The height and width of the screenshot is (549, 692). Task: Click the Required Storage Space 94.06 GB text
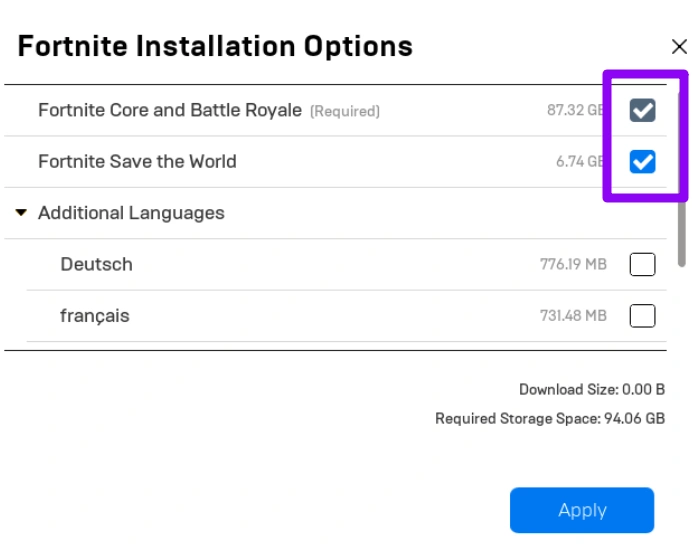[x=549, y=419]
